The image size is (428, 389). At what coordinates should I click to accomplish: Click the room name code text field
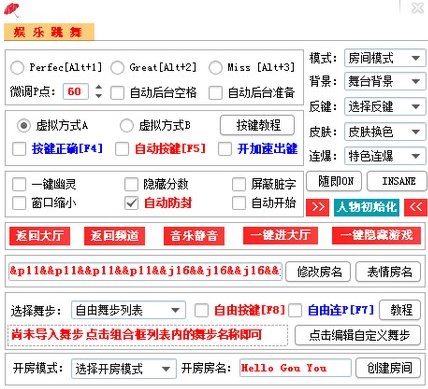point(145,271)
